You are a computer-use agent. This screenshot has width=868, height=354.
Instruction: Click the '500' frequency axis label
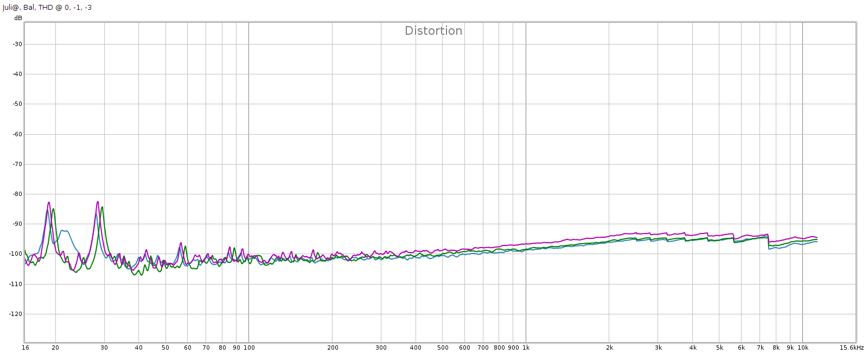click(443, 348)
